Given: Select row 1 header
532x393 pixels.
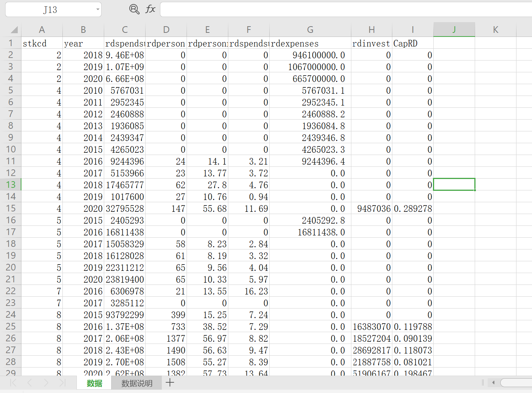Looking at the screenshot, I should pos(11,43).
